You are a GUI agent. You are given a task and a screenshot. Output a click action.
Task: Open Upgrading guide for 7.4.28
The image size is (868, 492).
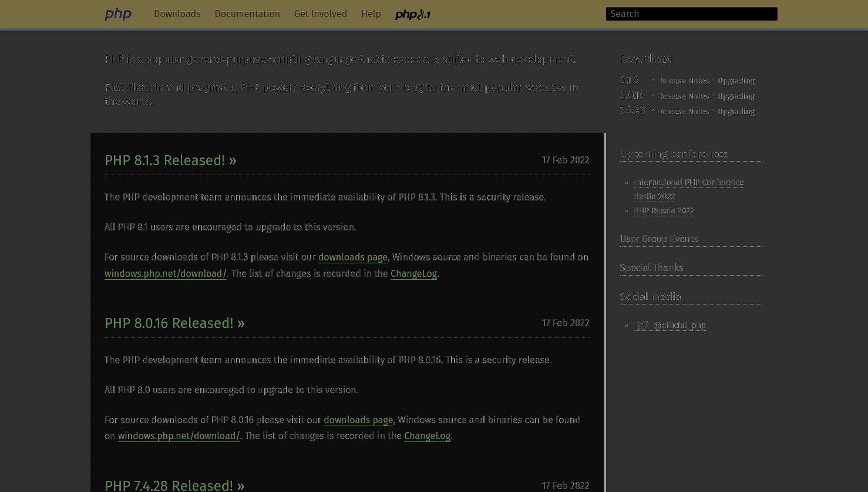tap(736, 112)
